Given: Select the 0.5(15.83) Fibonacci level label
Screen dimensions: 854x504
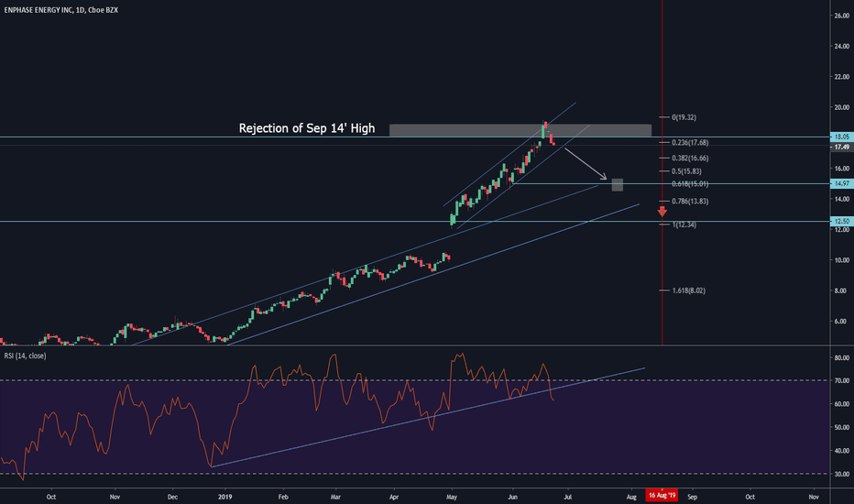Looking at the screenshot, I should point(686,171).
